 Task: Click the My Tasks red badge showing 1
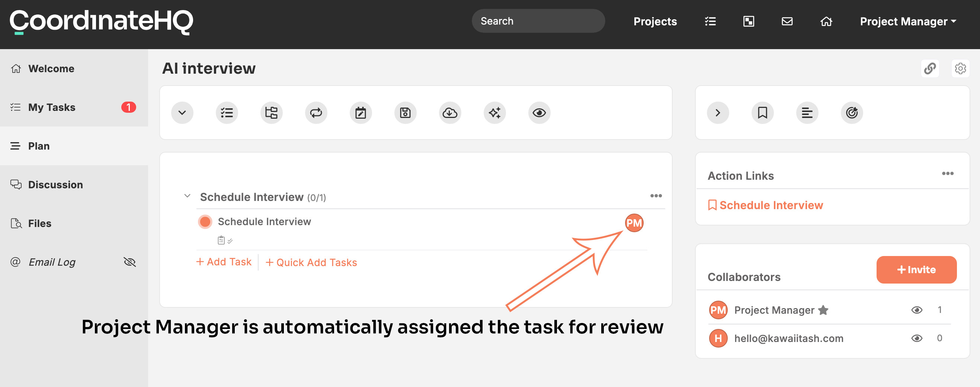pyautogui.click(x=129, y=107)
